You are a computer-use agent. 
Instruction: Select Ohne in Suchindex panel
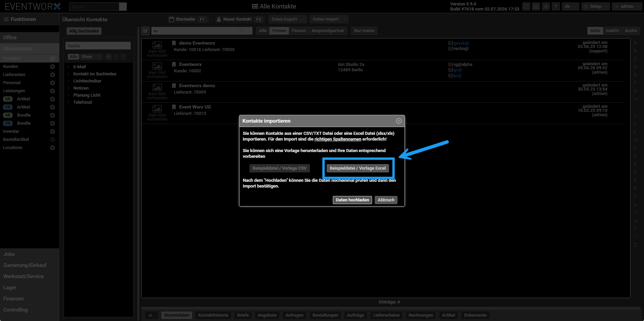pos(86,57)
